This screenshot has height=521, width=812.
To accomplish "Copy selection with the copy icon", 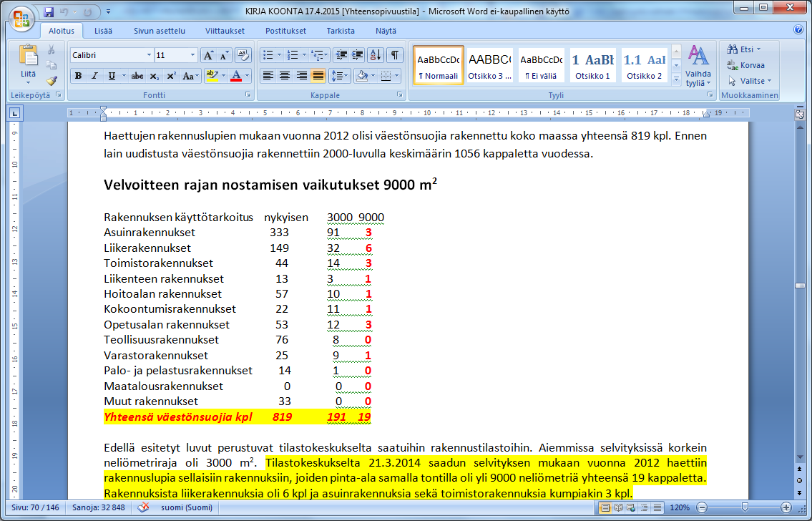I will coord(52,65).
